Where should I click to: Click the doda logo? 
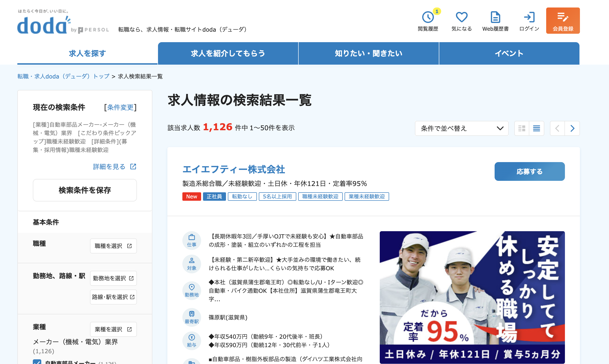point(44,25)
